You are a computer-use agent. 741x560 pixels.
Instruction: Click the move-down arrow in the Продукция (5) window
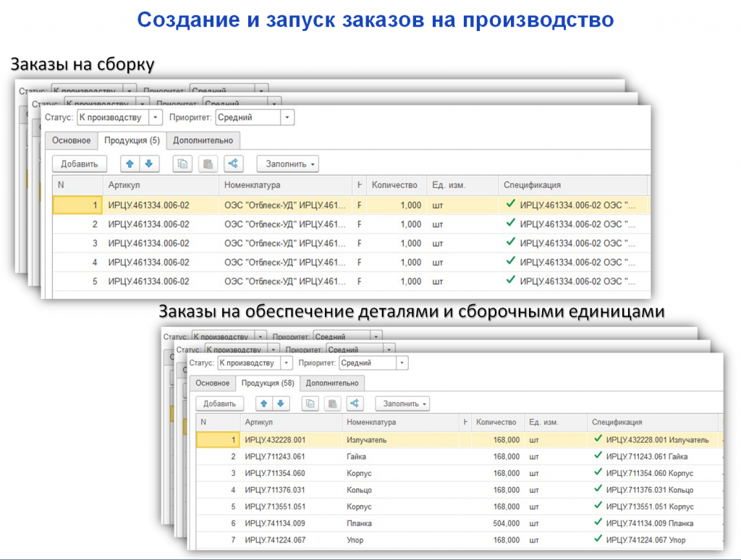coord(149,164)
